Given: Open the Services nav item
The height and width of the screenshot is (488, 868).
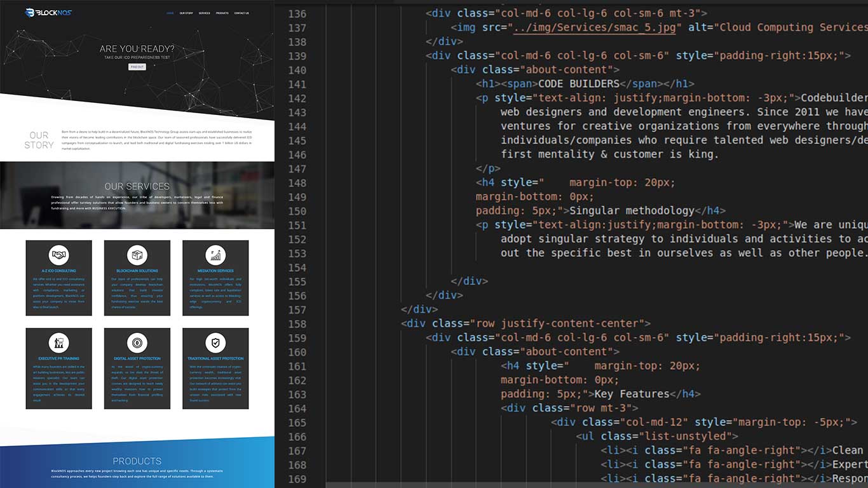Looking at the screenshot, I should pyautogui.click(x=205, y=13).
